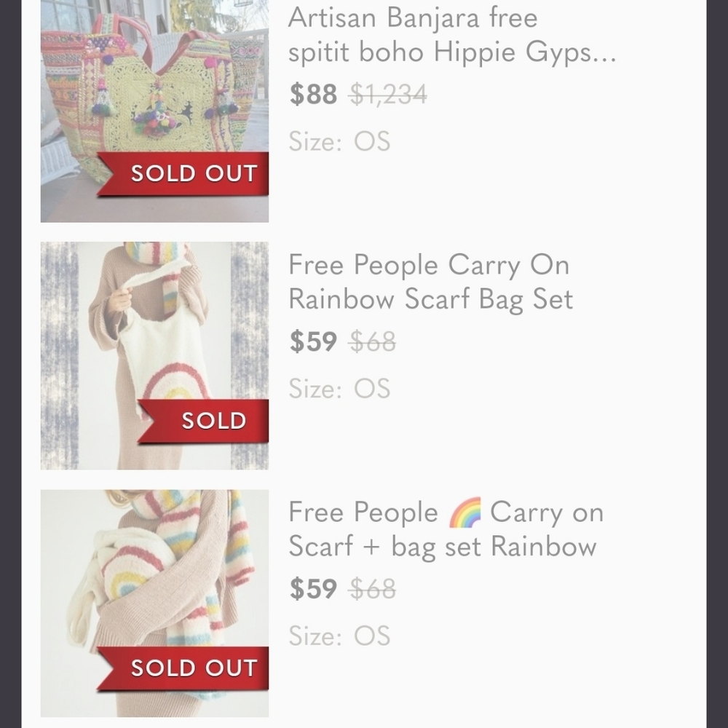Click Size: OS under the Rainbow Scarf Bag Set
The height and width of the screenshot is (728, 728).
pyautogui.click(x=339, y=389)
